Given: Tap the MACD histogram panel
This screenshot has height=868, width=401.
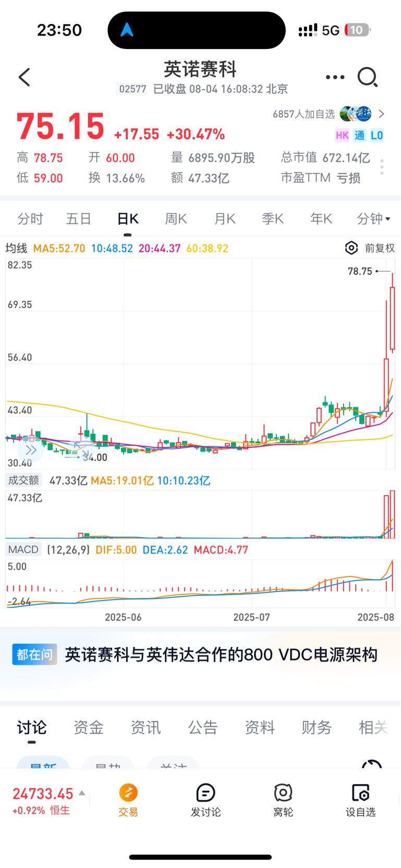Looking at the screenshot, I should (x=200, y=584).
